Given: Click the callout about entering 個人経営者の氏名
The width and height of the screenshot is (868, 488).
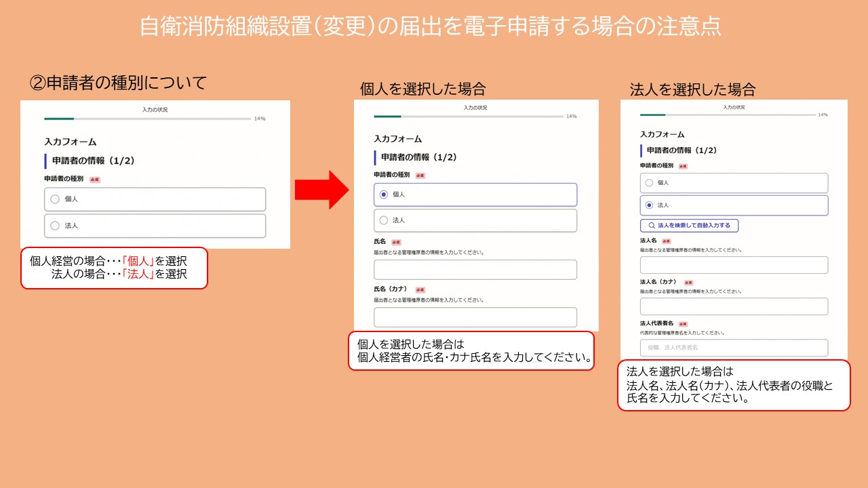Looking at the screenshot, I should [x=471, y=350].
